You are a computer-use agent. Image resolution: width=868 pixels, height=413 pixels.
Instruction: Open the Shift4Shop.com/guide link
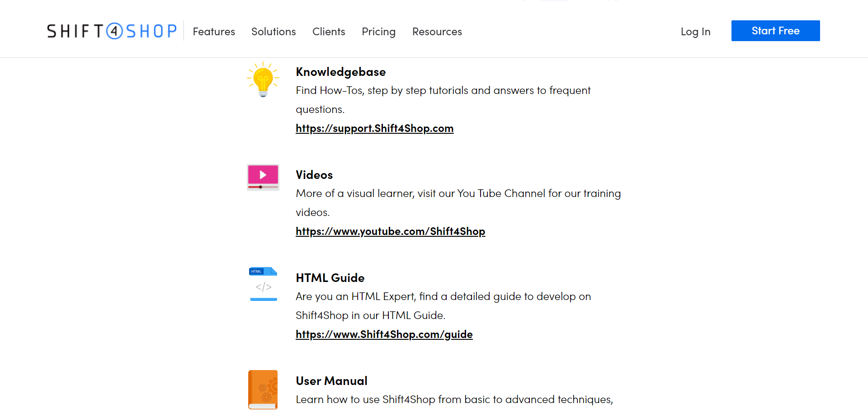(384, 334)
